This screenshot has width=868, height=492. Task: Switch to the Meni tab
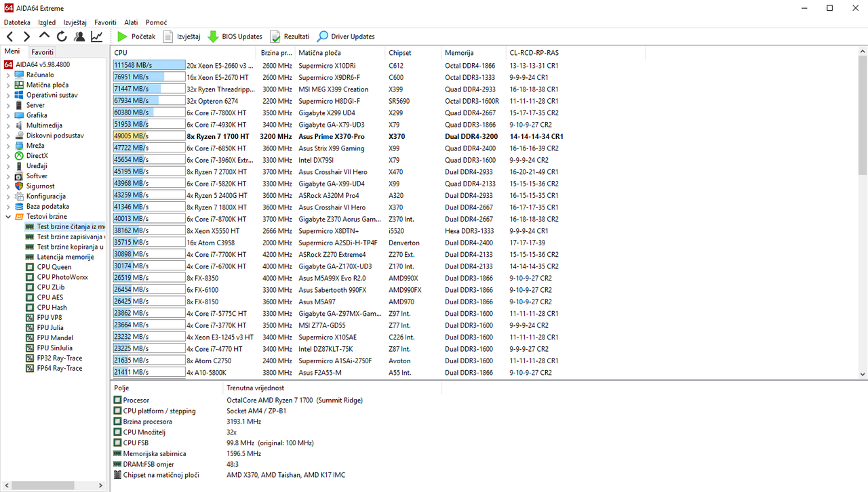tap(13, 52)
